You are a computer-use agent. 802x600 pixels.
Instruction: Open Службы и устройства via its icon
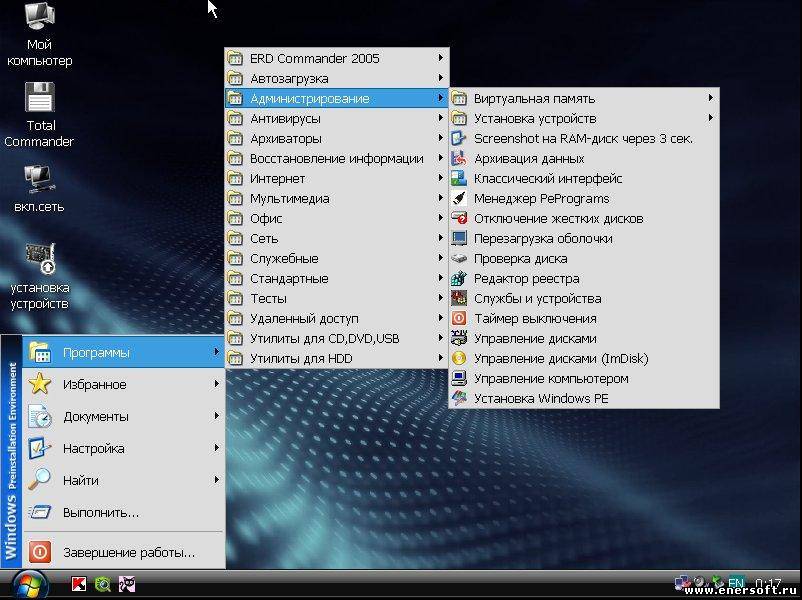click(459, 298)
